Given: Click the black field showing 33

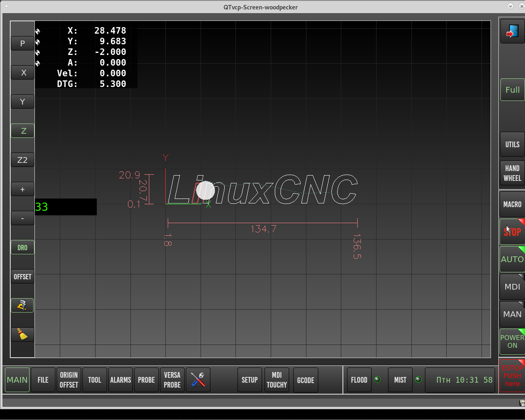Looking at the screenshot, I should click(66, 207).
